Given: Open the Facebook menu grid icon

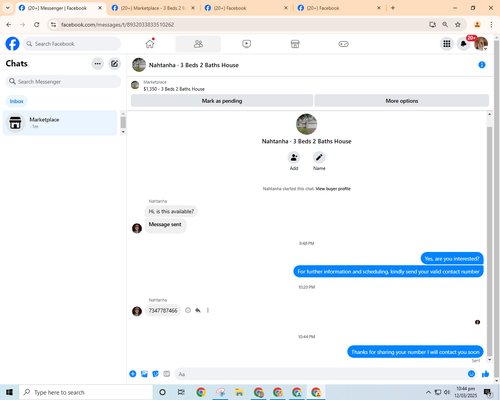Looking at the screenshot, I should [447, 44].
